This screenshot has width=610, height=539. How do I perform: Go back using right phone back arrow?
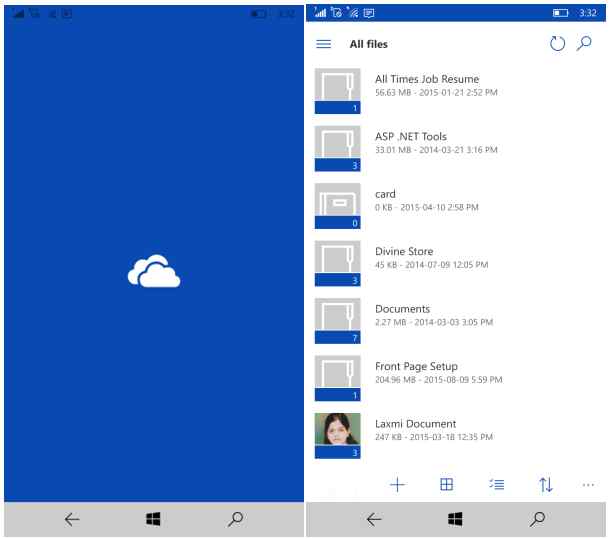(x=374, y=519)
